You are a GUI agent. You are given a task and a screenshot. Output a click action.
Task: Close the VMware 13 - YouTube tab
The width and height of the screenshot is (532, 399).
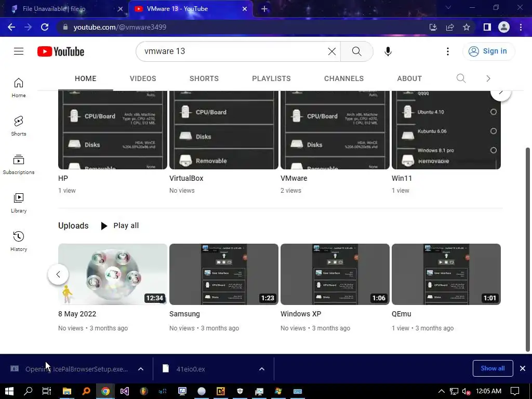click(245, 9)
